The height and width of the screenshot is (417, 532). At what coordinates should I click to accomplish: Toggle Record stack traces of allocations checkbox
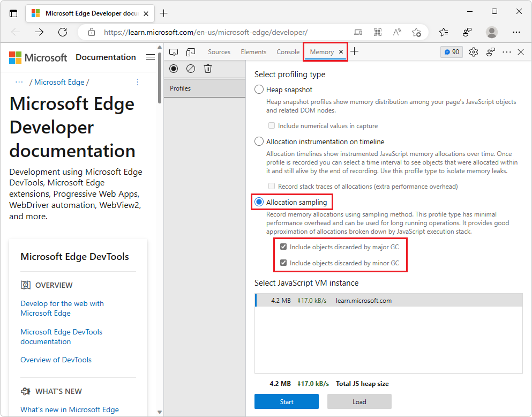coord(272,186)
